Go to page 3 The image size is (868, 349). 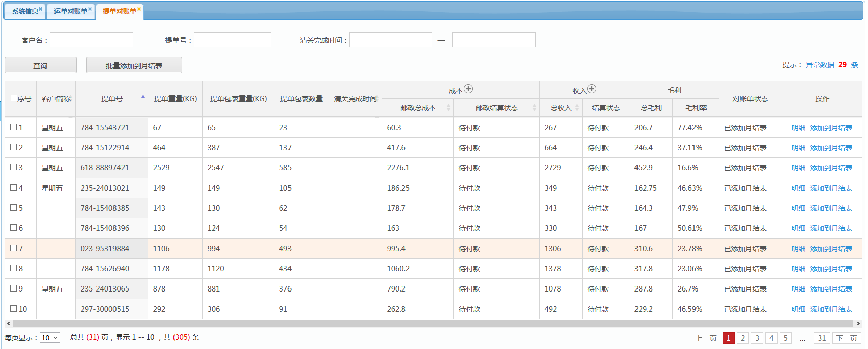[x=757, y=338]
